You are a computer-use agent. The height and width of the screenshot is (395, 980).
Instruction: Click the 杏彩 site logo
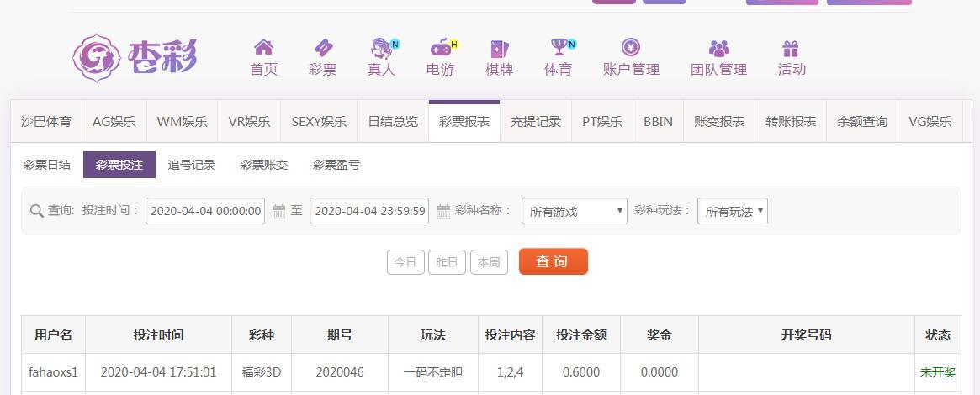tap(135, 58)
